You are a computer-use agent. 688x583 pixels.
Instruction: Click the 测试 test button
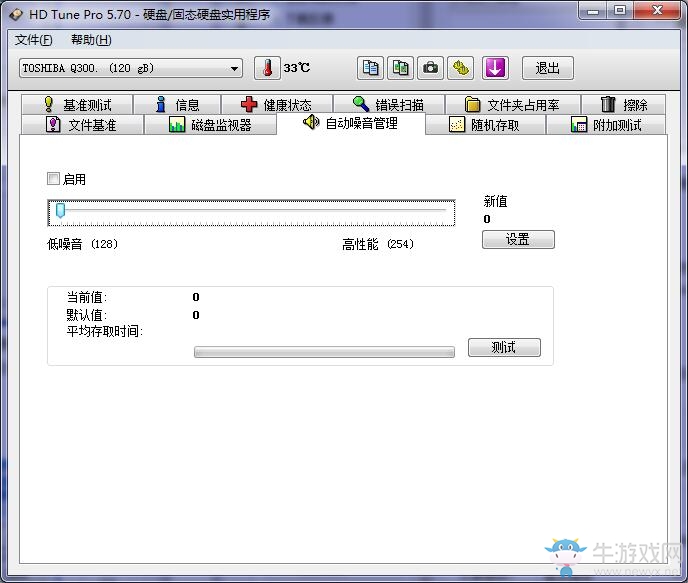click(504, 347)
